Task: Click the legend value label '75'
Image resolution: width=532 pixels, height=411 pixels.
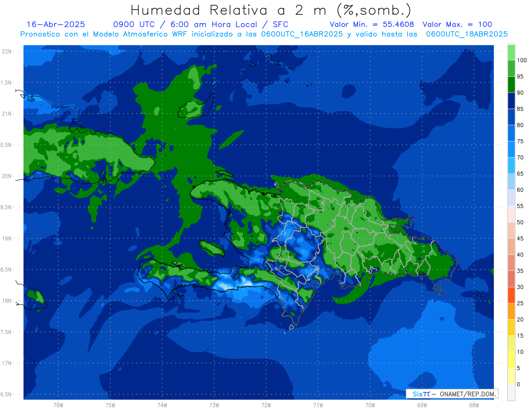Action: 520,141
